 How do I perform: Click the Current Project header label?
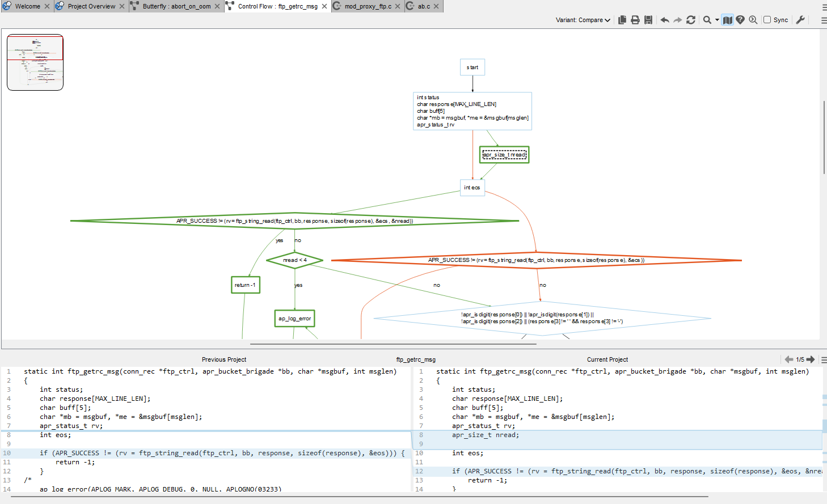[607, 359]
